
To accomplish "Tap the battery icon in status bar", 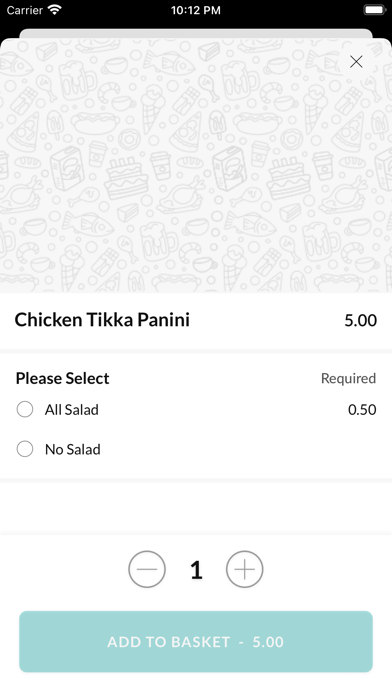I will 375,10.
